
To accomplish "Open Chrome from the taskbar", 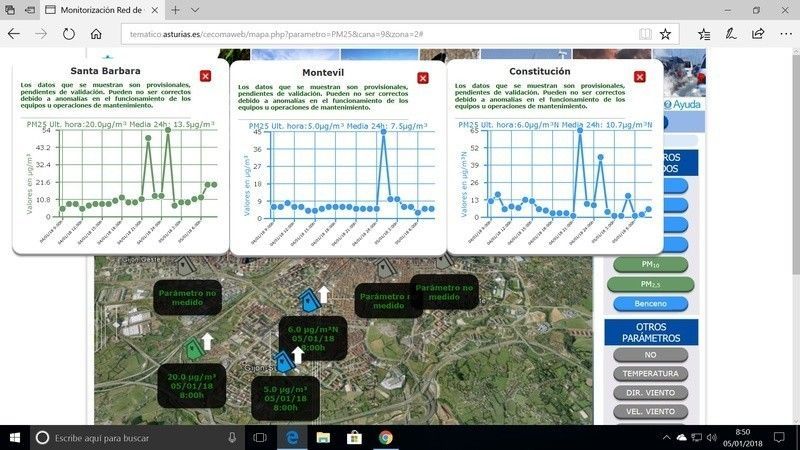I will click(386, 437).
